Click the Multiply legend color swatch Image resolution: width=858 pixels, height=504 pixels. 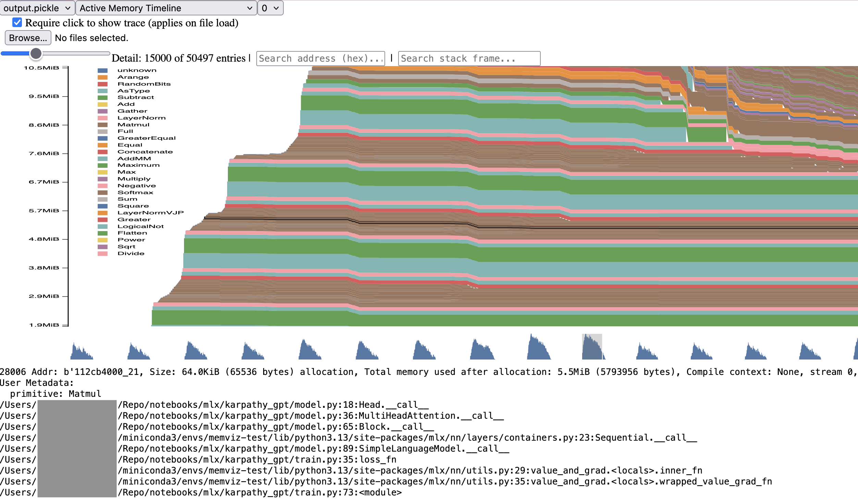103,179
